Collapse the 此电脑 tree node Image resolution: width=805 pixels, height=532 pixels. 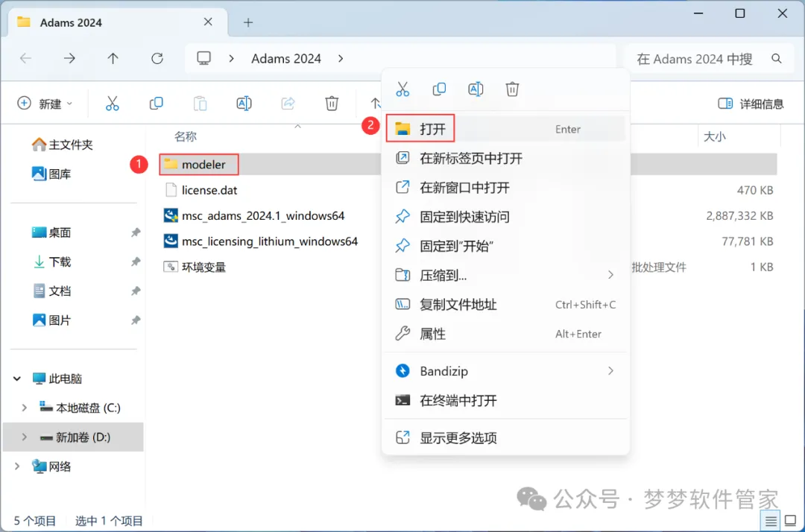click(x=17, y=379)
